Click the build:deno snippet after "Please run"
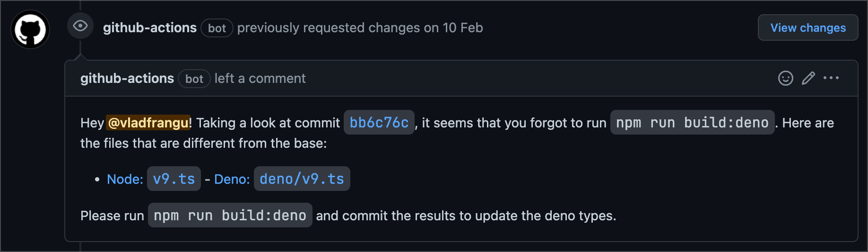The height and width of the screenshot is (252, 868). point(230,216)
